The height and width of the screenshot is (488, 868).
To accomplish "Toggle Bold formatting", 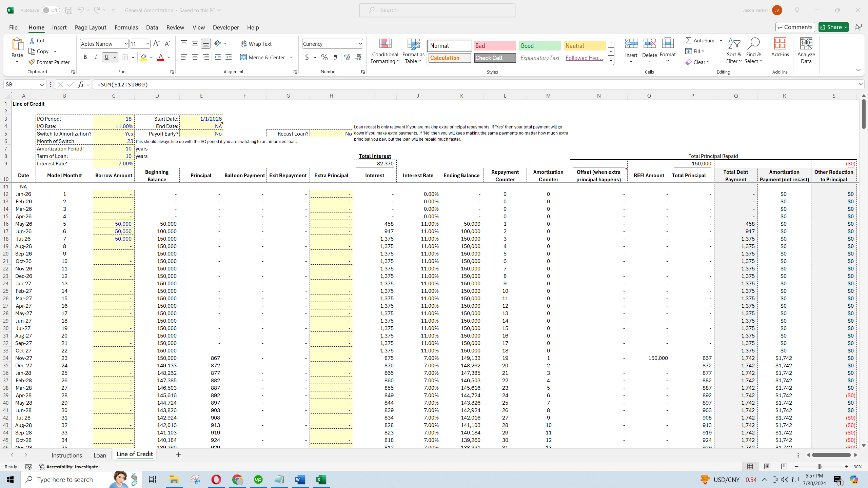I will (x=85, y=57).
